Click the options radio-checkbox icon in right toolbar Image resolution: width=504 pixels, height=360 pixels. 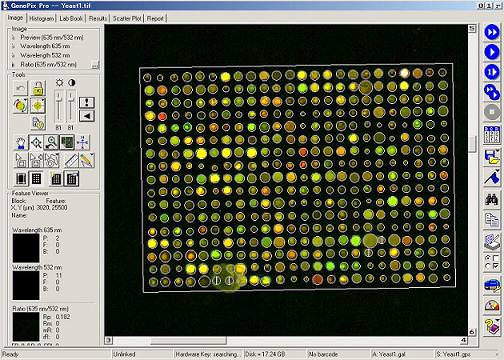click(x=492, y=262)
